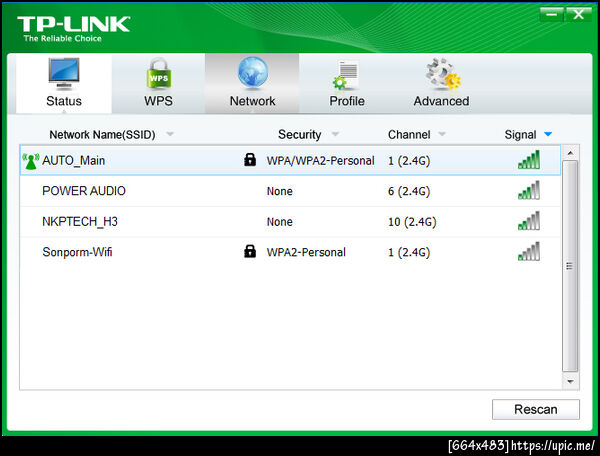The image size is (600, 456).
Task: Click the Security column header text
Action: point(300,135)
